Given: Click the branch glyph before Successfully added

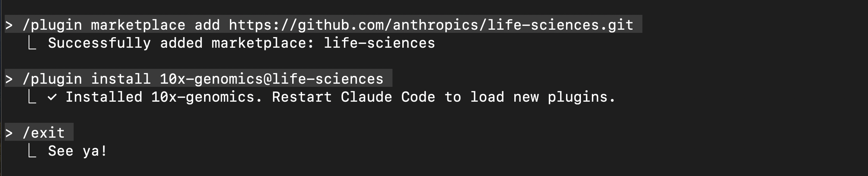Looking at the screenshot, I should (x=32, y=44).
